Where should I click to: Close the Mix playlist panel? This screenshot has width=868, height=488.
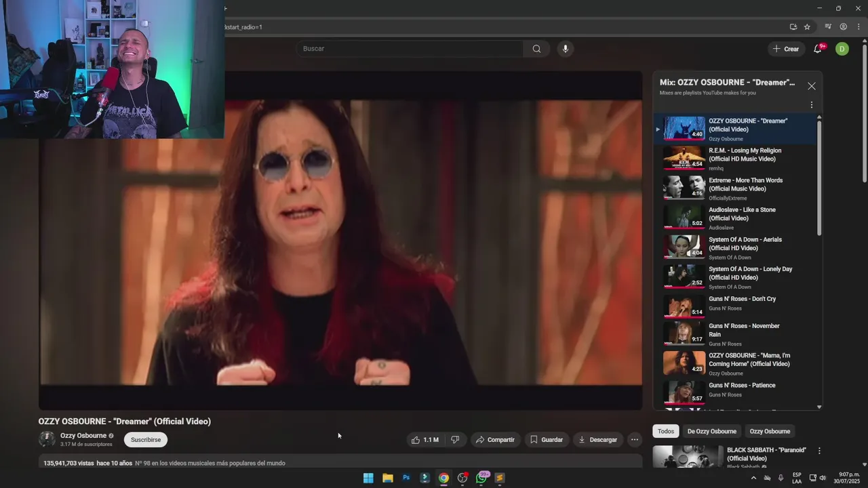click(811, 86)
